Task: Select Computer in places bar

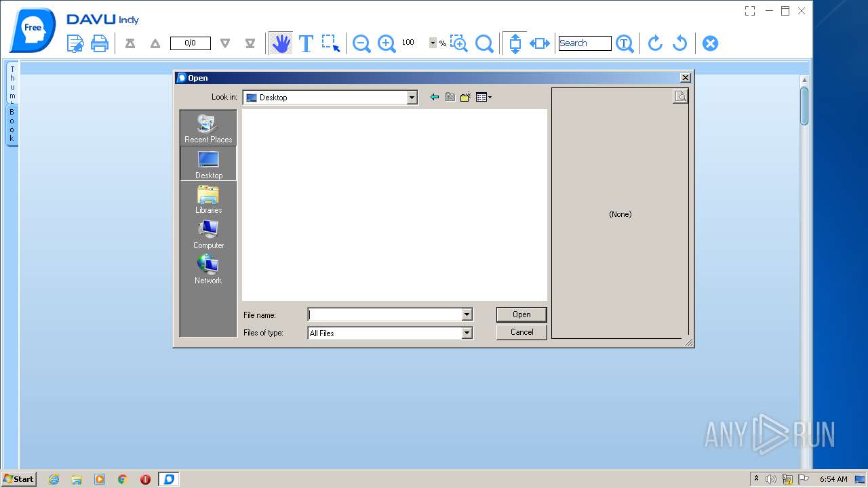Action: 208,235
